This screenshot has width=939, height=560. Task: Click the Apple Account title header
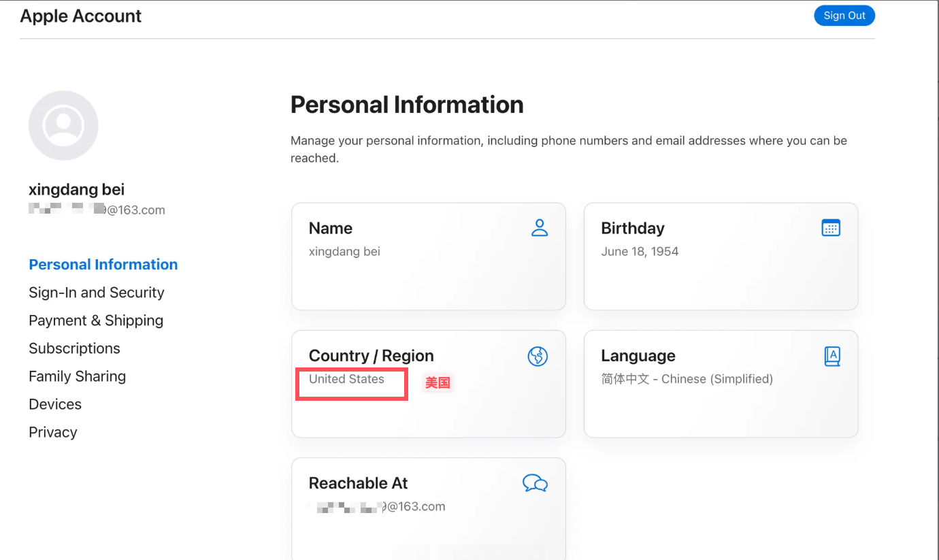click(x=81, y=16)
